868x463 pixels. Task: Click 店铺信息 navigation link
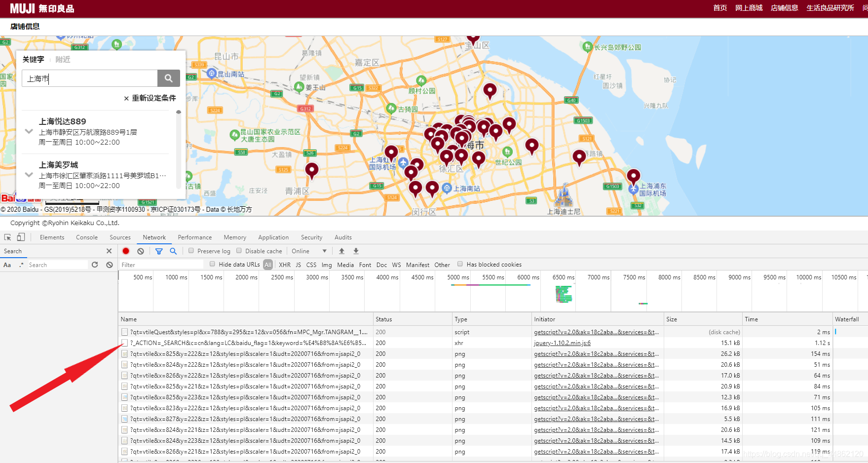pyautogui.click(x=784, y=8)
